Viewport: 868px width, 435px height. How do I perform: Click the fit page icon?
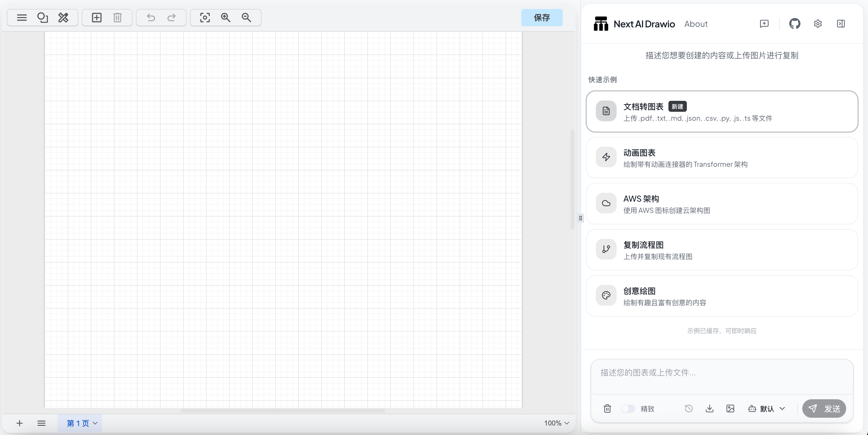tap(205, 18)
